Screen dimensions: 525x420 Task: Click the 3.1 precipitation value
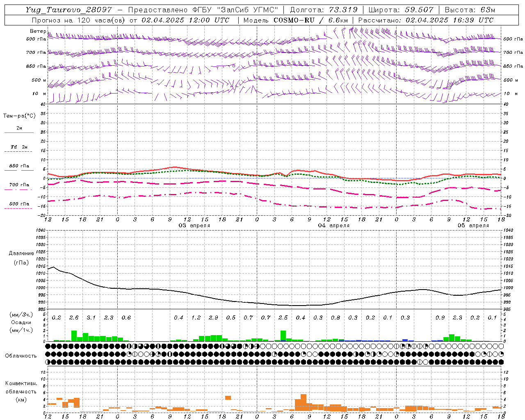(x=91, y=317)
